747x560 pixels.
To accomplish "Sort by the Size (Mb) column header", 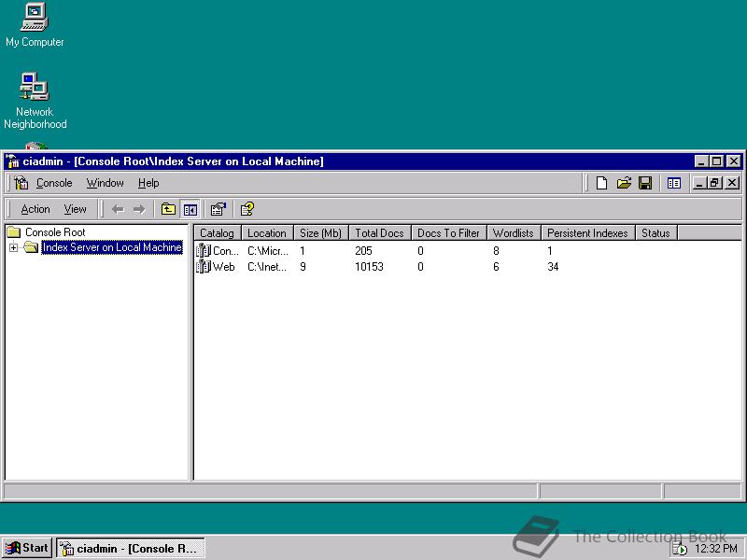I will pyautogui.click(x=321, y=232).
